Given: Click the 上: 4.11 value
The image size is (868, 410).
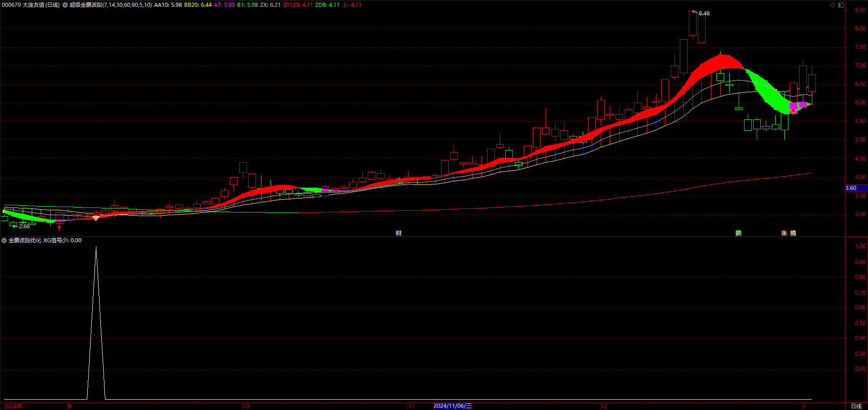Looking at the screenshot, I should point(352,5).
